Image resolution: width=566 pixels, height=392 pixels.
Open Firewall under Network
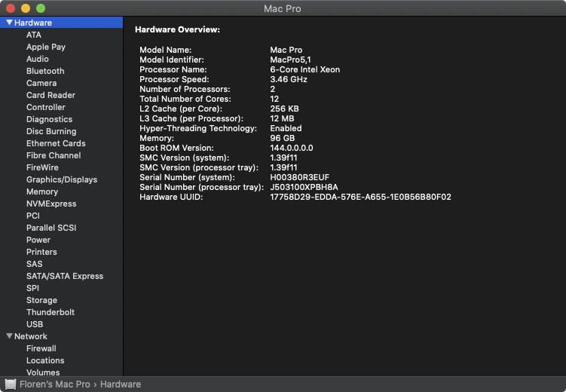(41, 348)
